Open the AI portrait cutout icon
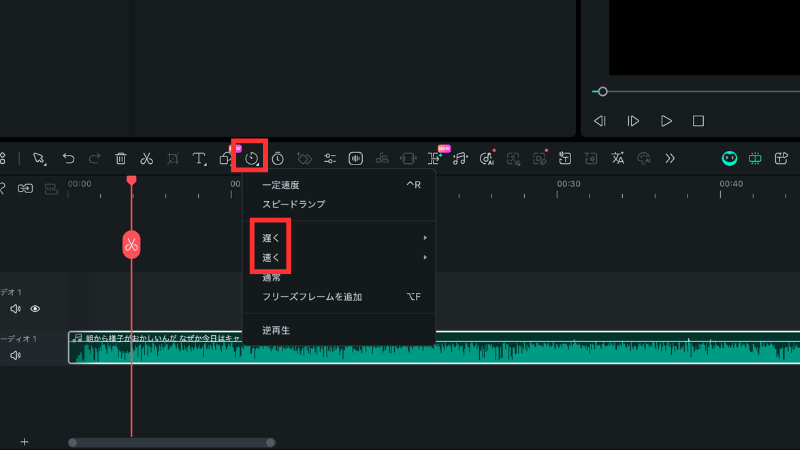 (513, 159)
